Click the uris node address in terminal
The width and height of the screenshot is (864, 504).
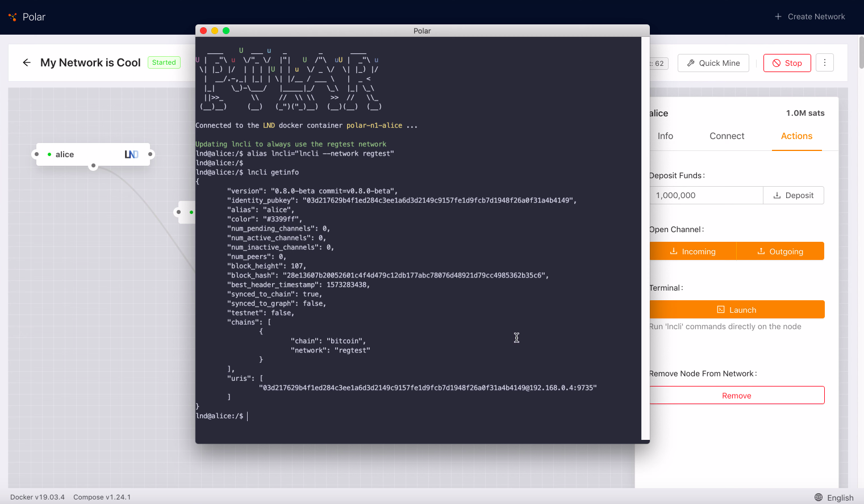pyautogui.click(x=428, y=388)
